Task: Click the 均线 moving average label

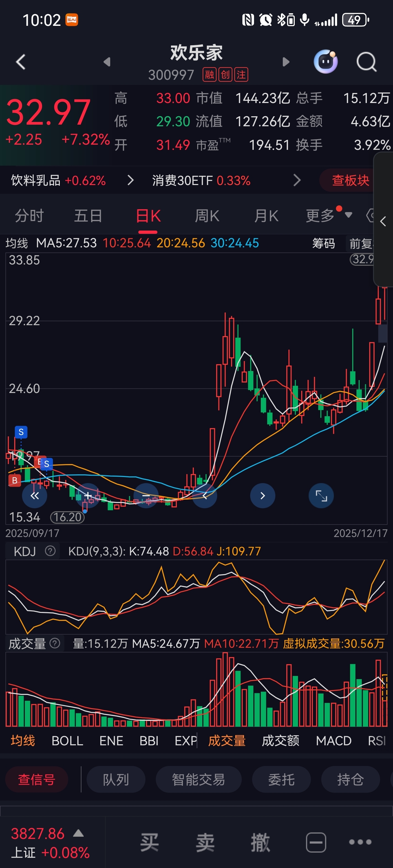Action: click(16, 243)
